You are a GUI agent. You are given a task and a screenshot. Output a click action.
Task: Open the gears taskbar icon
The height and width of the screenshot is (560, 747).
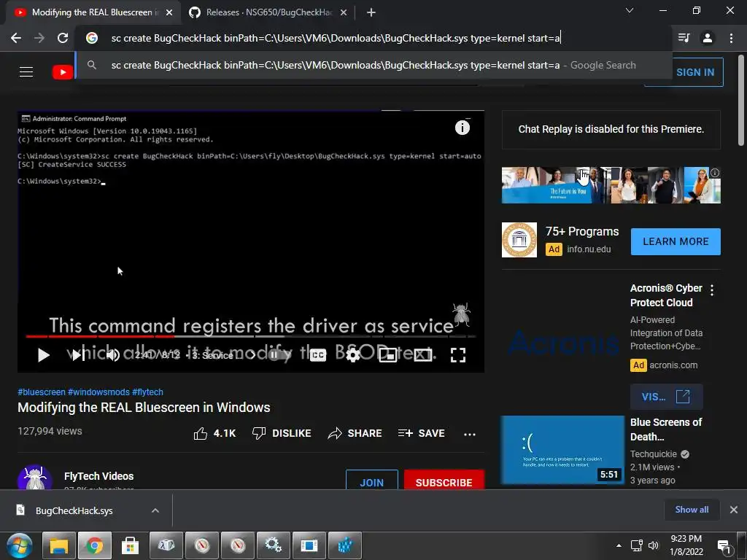[274, 545]
